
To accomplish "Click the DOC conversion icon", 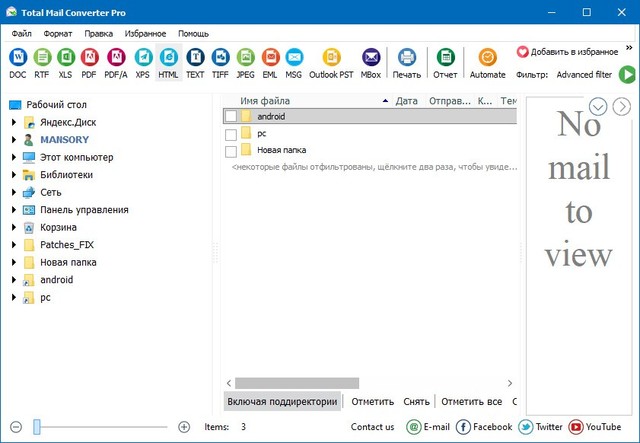I will (18, 58).
